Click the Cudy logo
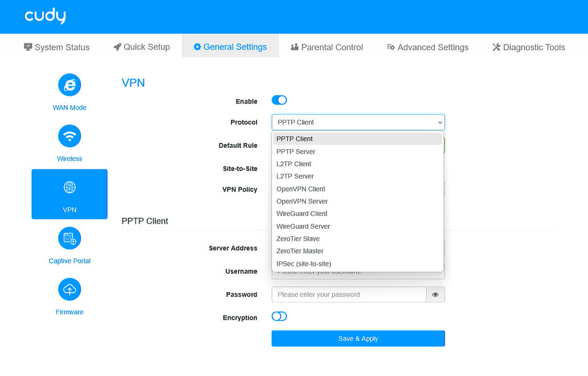588x376 pixels. click(45, 16)
